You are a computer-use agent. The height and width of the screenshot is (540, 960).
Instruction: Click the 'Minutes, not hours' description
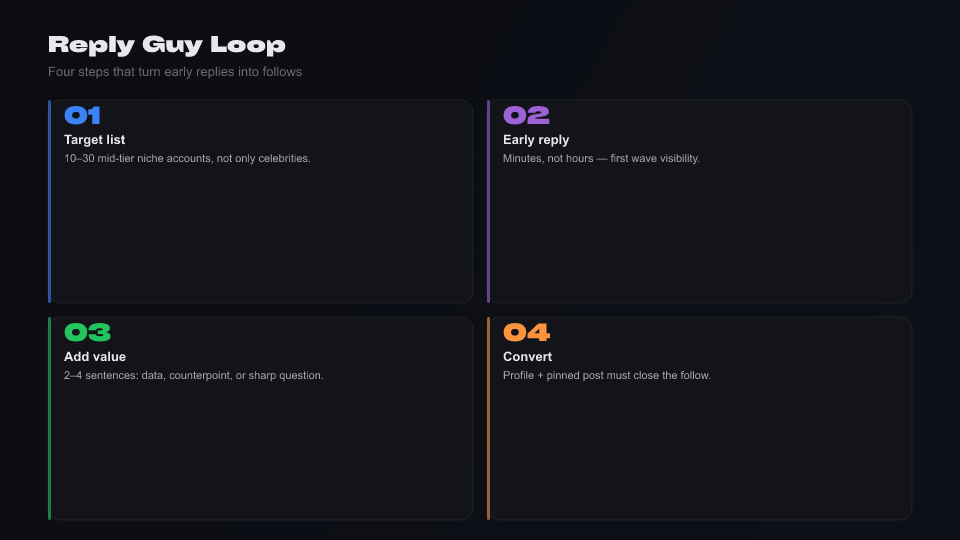tap(601, 158)
